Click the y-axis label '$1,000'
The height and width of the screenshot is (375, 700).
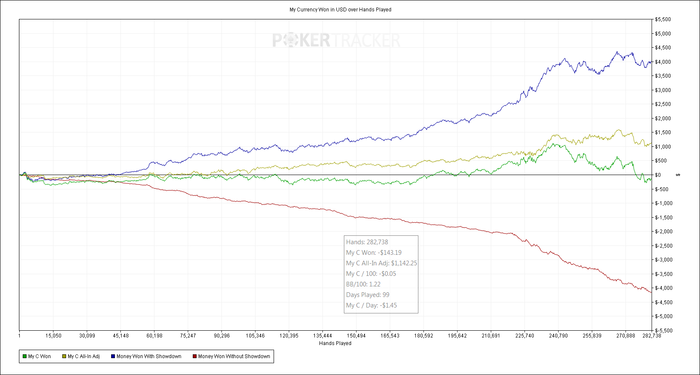click(662, 146)
